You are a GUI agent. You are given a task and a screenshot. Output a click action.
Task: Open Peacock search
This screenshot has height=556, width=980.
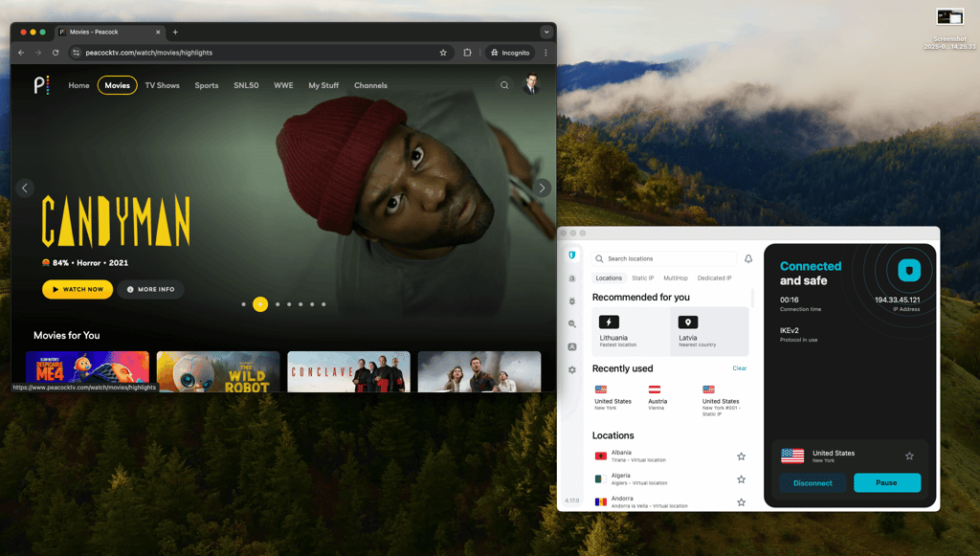click(x=504, y=85)
